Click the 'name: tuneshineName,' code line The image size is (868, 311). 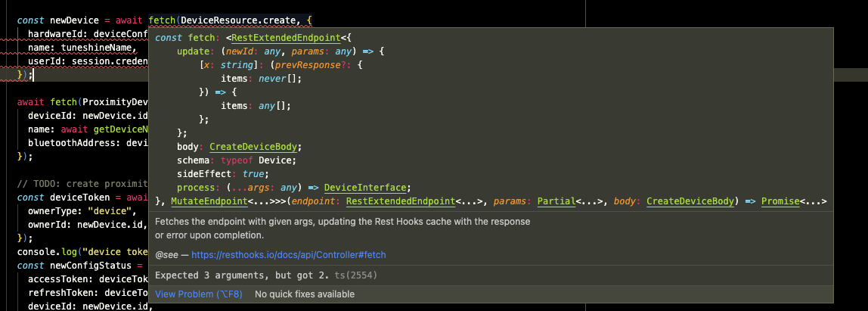[x=82, y=48]
